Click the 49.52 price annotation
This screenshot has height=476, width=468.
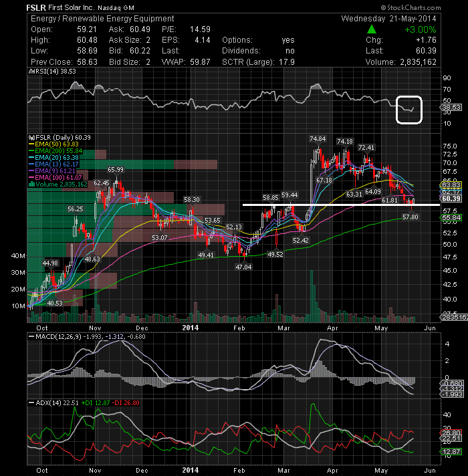(x=275, y=255)
